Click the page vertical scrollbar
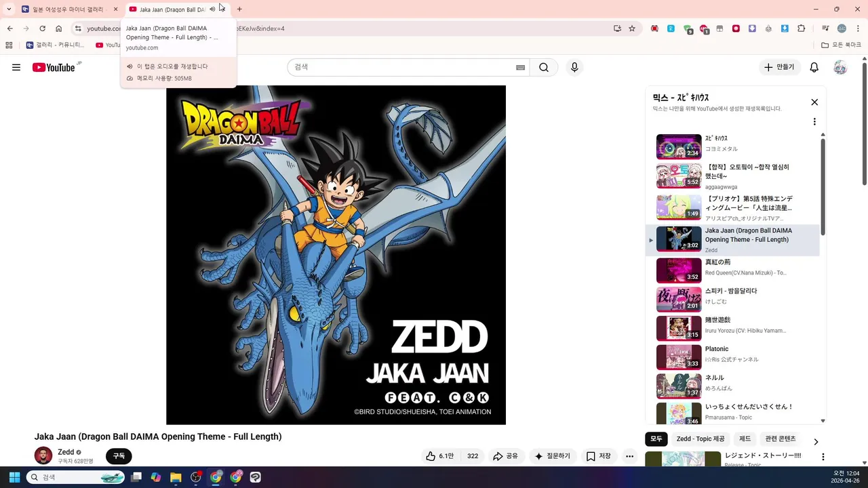The width and height of the screenshot is (868, 488). pos(864,123)
